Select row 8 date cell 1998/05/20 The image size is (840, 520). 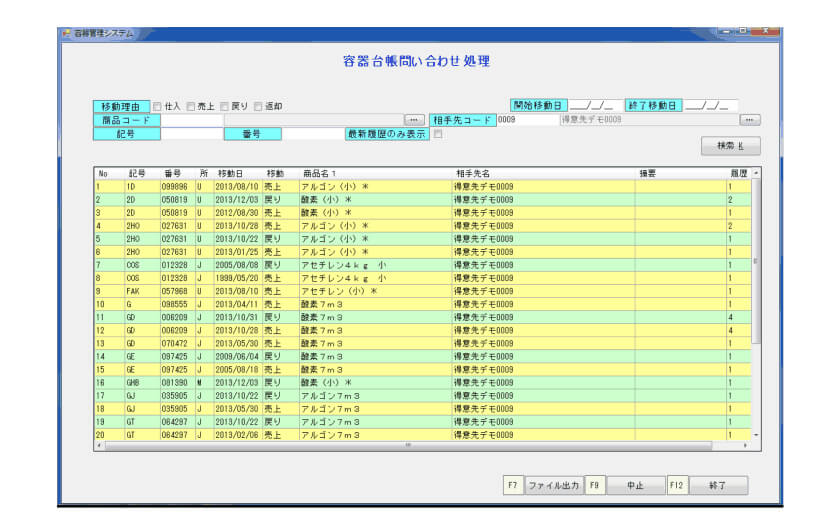pyautogui.click(x=238, y=278)
